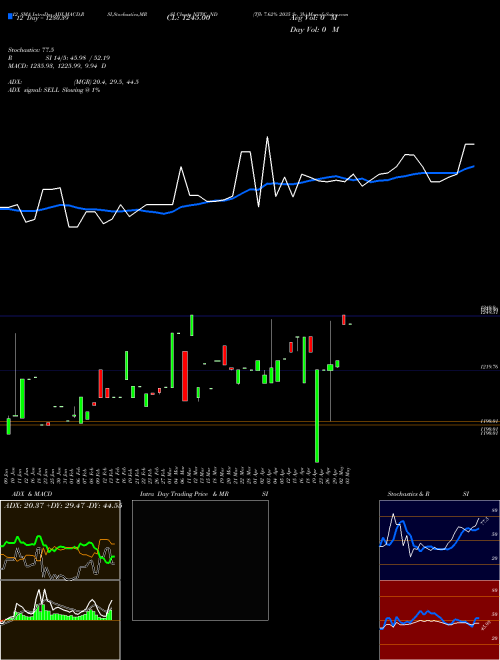Click the 'Day Vol: 0 M' label

pyautogui.click(x=314, y=29)
